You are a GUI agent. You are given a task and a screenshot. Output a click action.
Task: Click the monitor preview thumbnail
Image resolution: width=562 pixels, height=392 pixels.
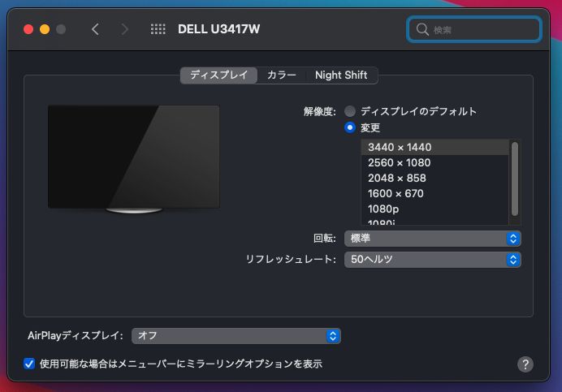[134, 159]
